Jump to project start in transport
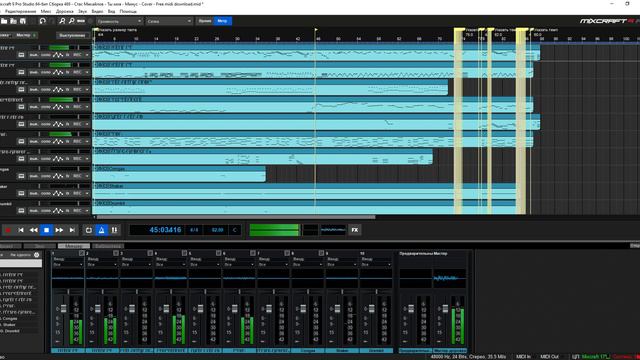 21,230
